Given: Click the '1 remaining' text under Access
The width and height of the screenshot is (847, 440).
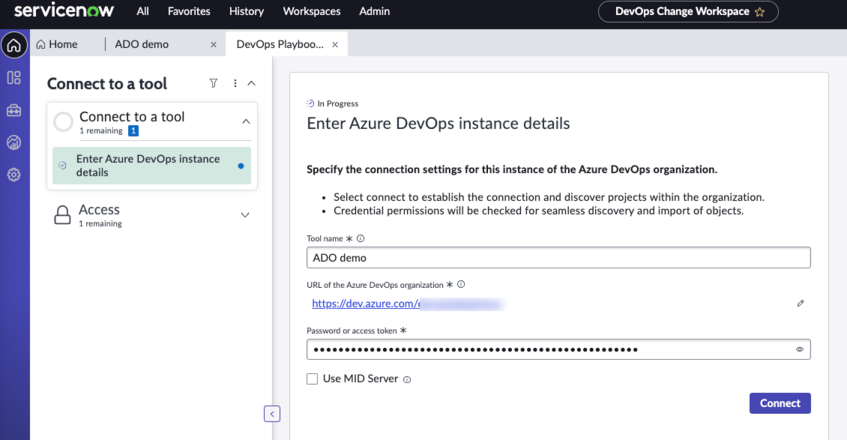Looking at the screenshot, I should pyautogui.click(x=100, y=224).
